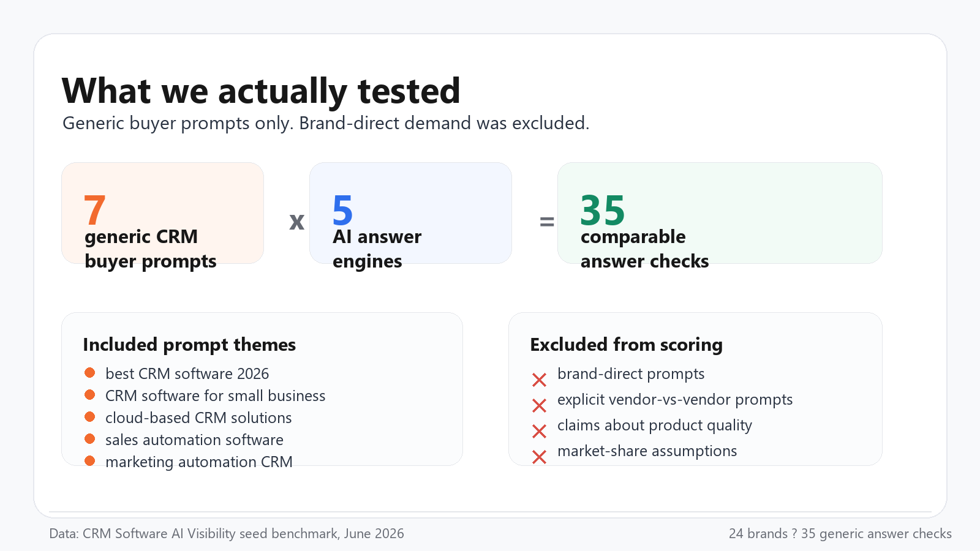Click the orange bullet beside marketing automation CRM
The height and width of the screenshot is (551, 980).
click(x=90, y=461)
